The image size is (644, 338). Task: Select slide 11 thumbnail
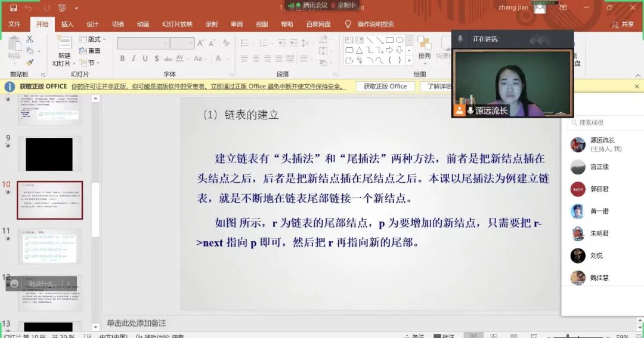click(x=49, y=246)
